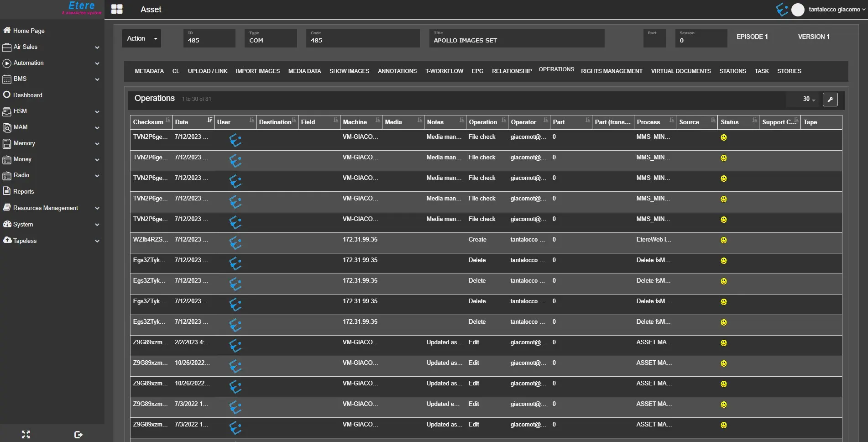This screenshot has width=868, height=442.
Task: Click the Title field APOLLO IMAGES SET
Action: [516, 40]
